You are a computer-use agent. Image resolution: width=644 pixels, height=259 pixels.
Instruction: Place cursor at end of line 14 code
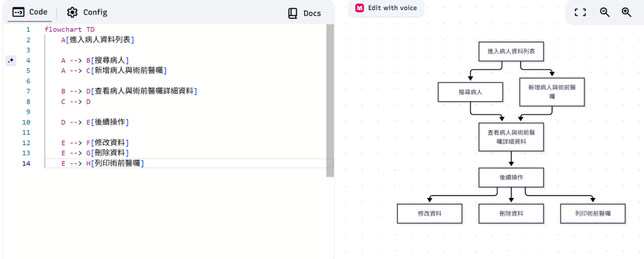145,163
